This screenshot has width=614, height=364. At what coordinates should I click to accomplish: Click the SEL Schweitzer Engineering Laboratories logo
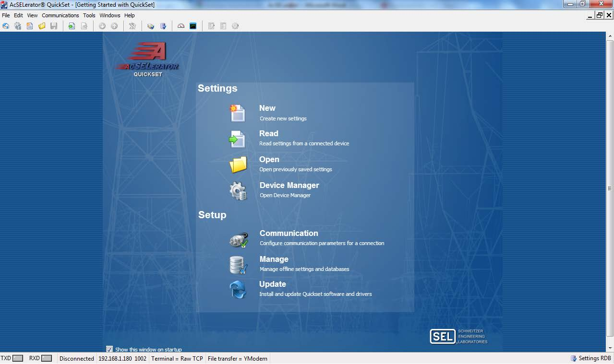458,336
